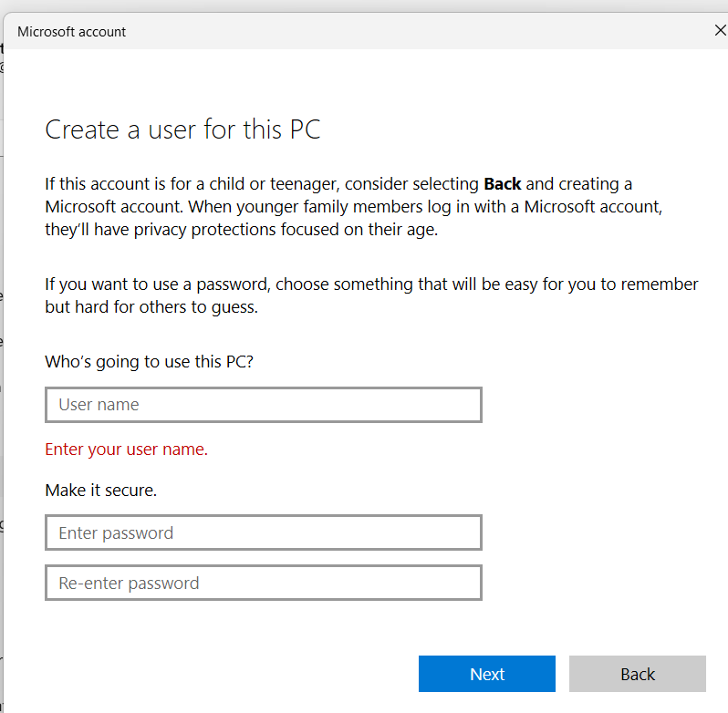Viewport: 728px width, 713px height.
Task: Select the Re-enter password field
Action: 264,583
